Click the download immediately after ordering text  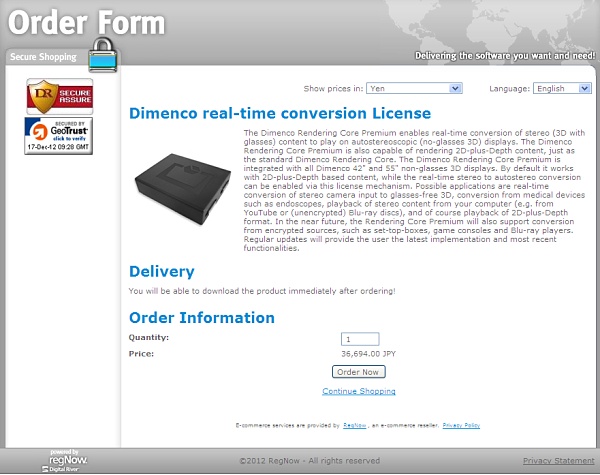tap(262, 291)
